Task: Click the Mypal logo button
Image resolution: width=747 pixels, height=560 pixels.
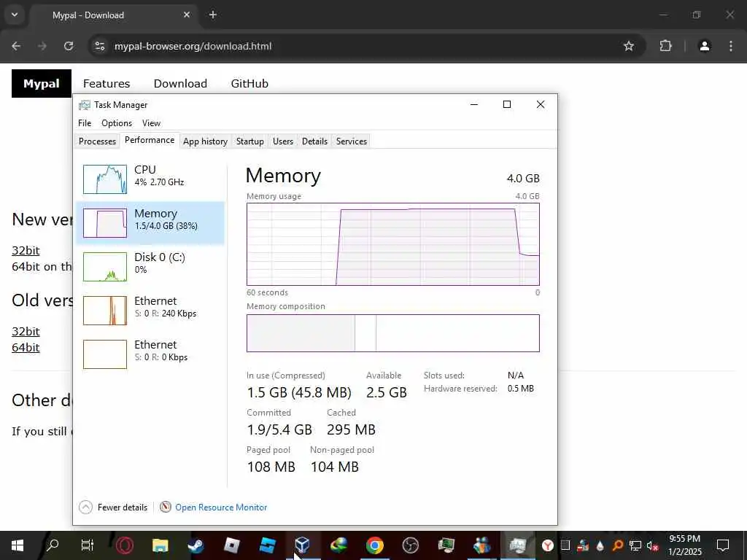Action: 42,83
